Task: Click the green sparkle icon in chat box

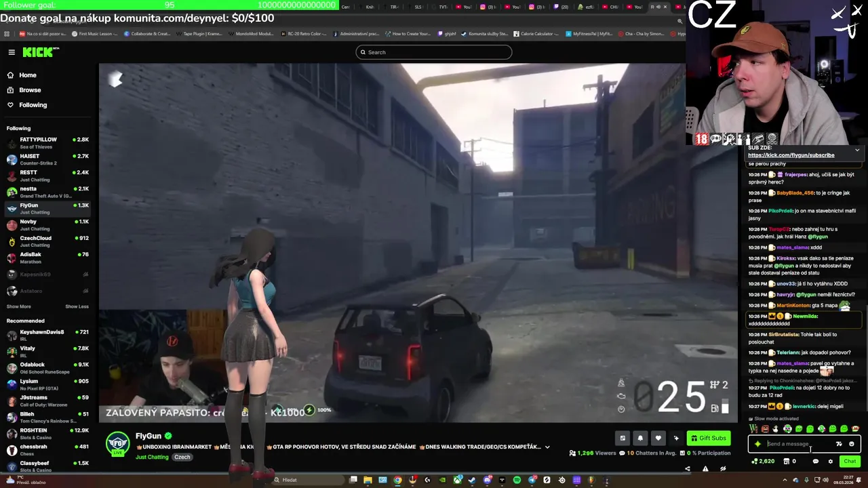Action: click(x=757, y=444)
